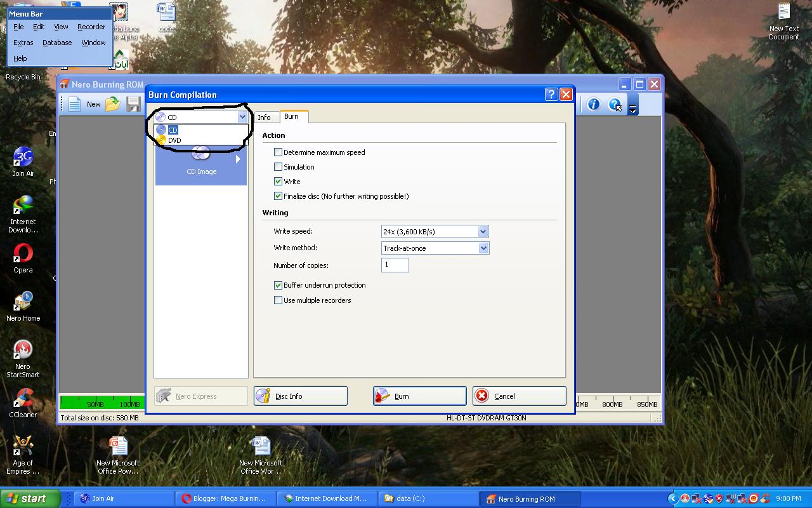Enable Use multiple recorders checkbox
Screen dimensions: 812x508
click(278, 300)
